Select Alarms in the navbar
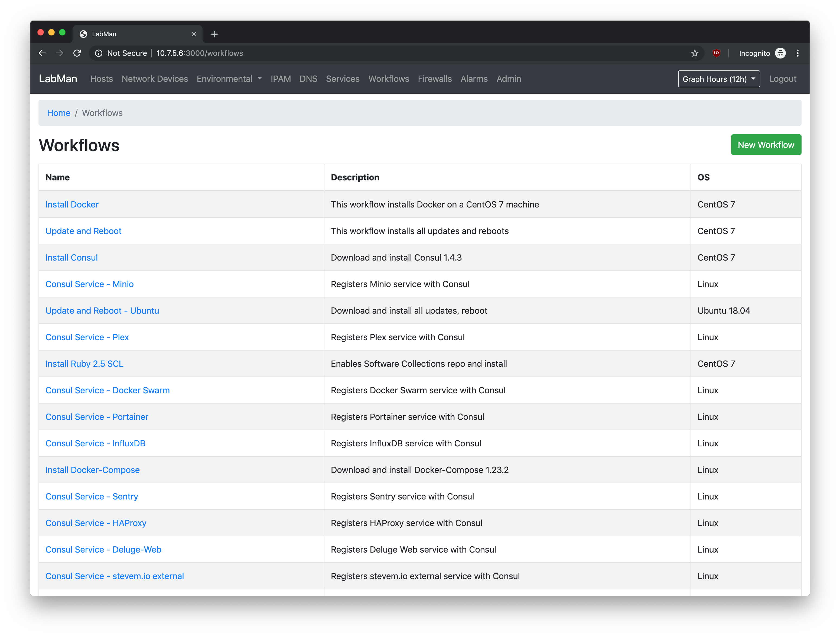This screenshot has width=840, height=636. coord(474,79)
